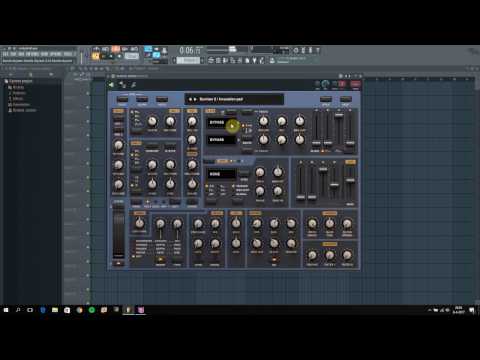The height and width of the screenshot is (360, 480).
Task: Click the bottom knob in the far-left knob column
Action: [118, 184]
